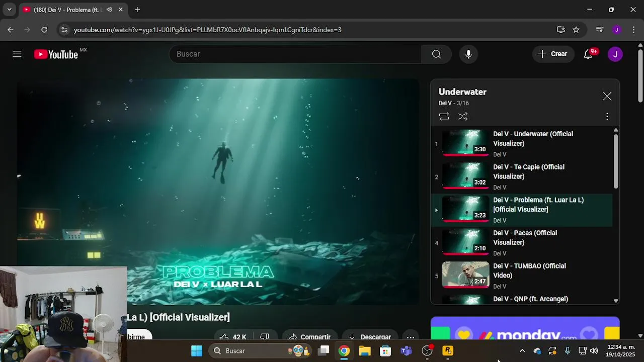Image resolution: width=644 pixels, height=362 pixels.
Task: Go forward in Chrome
Action: pos(27,30)
